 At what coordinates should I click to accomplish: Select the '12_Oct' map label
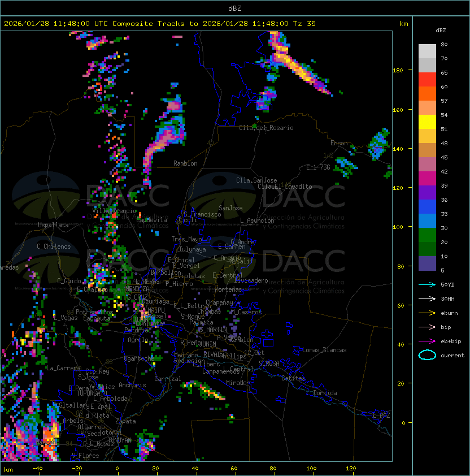(254, 353)
